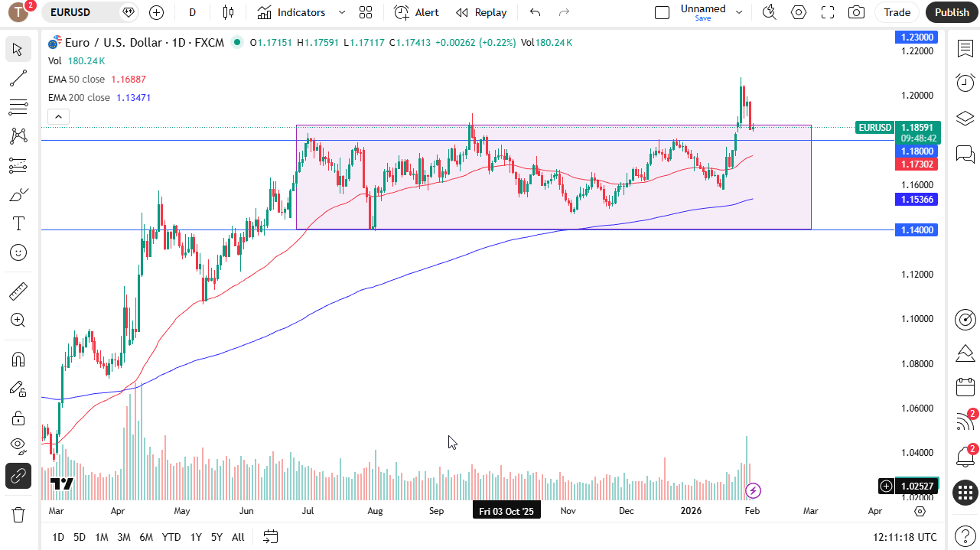
Task: Redo the chart action
Action: (x=565, y=12)
